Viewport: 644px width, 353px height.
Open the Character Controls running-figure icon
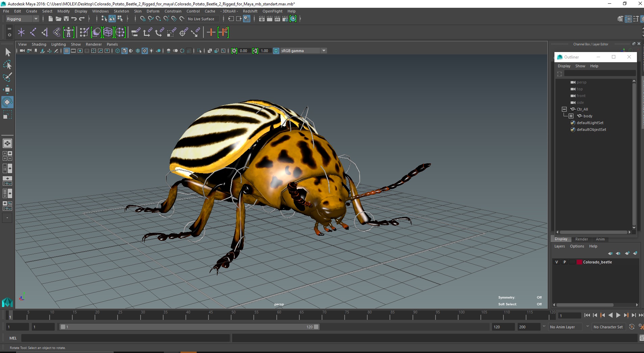coord(641,327)
